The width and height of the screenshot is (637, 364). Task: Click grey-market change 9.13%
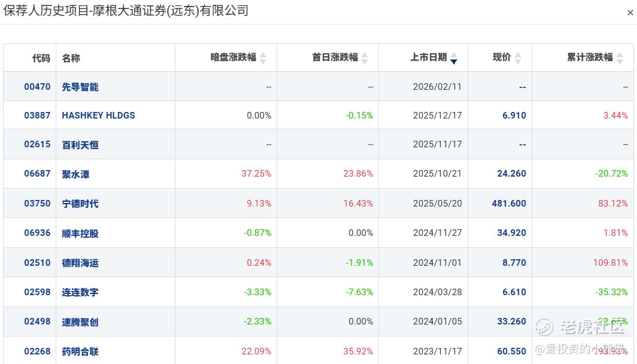[259, 203]
